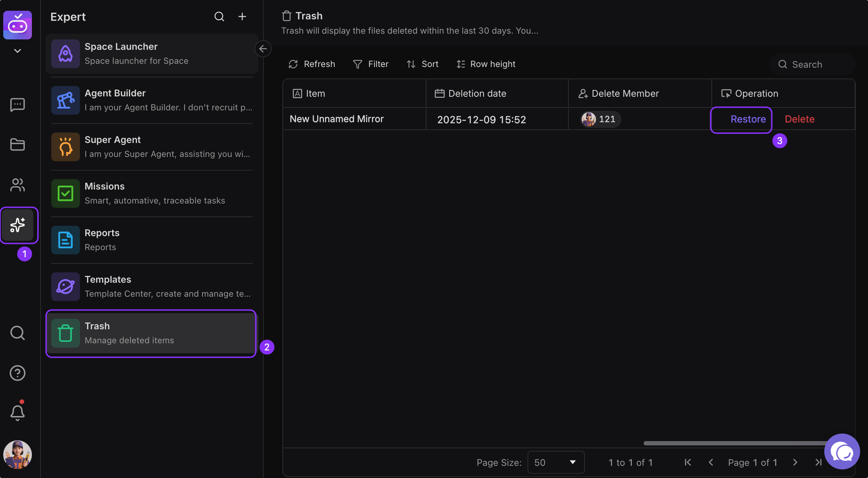The width and height of the screenshot is (868, 478).
Task: Open the folder files sidebar icon
Action: [17, 145]
